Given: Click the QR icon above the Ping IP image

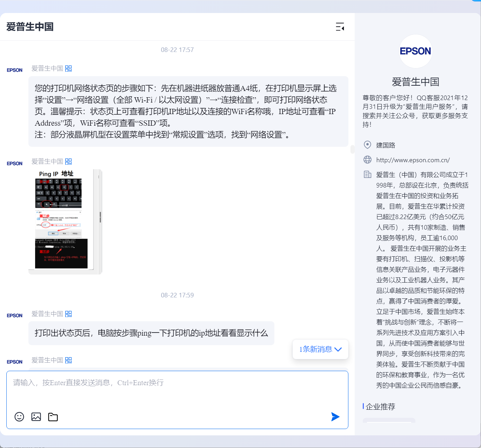Looking at the screenshot, I should [68, 162].
